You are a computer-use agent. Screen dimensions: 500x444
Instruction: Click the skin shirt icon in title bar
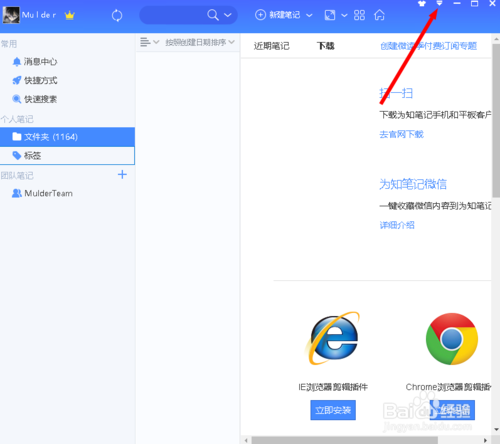[422, 4]
